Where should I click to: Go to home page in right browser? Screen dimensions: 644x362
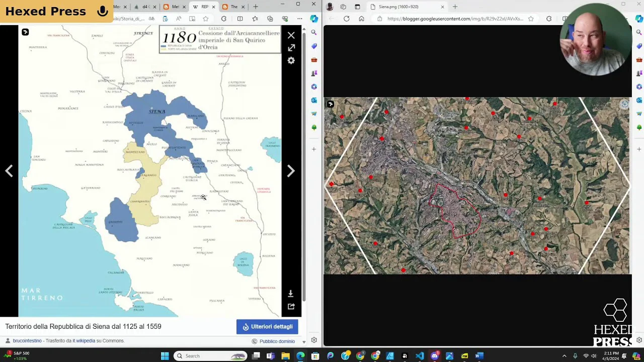(361, 19)
